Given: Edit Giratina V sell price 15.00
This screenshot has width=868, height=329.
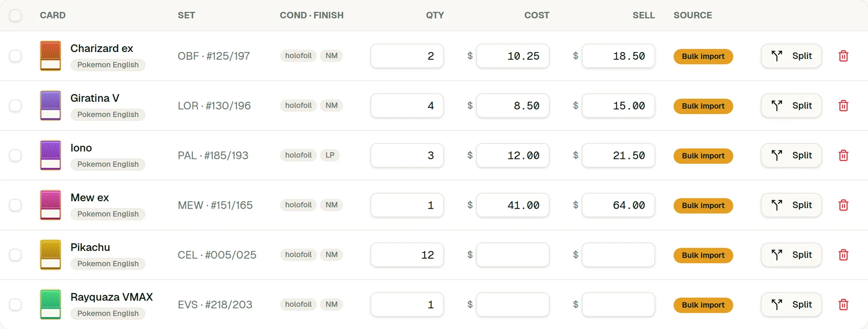Looking at the screenshot, I should pos(618,105).
